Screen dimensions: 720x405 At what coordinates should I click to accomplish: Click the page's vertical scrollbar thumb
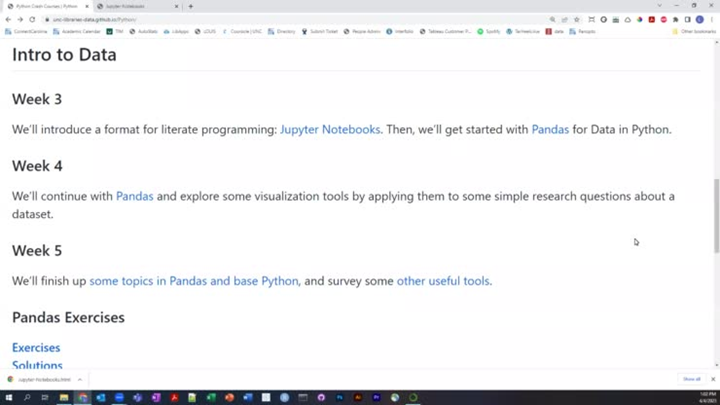(x=715, y=215)
